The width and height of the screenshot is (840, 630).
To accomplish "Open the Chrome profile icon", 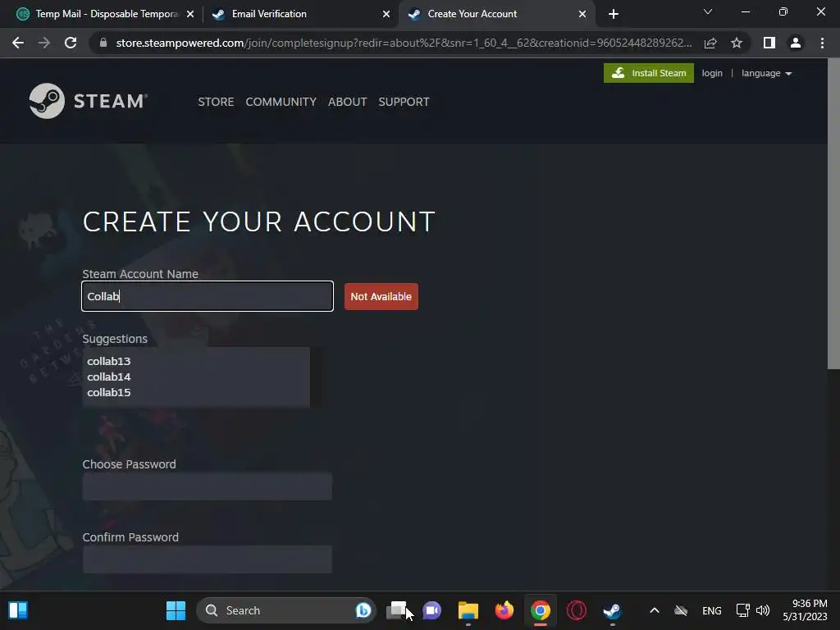I will point(796,43).
